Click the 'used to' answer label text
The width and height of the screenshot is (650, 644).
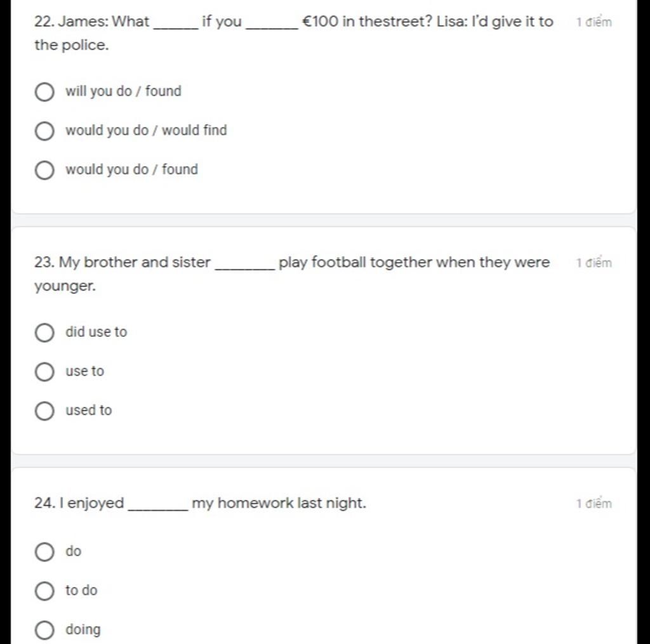(88, 411)
